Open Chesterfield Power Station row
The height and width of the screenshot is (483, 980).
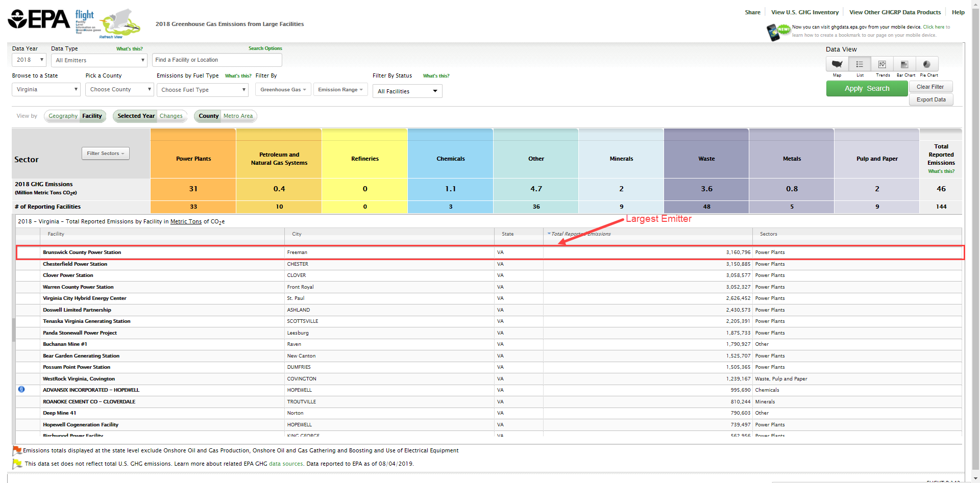pyautogui.click(x=75, y=264)
